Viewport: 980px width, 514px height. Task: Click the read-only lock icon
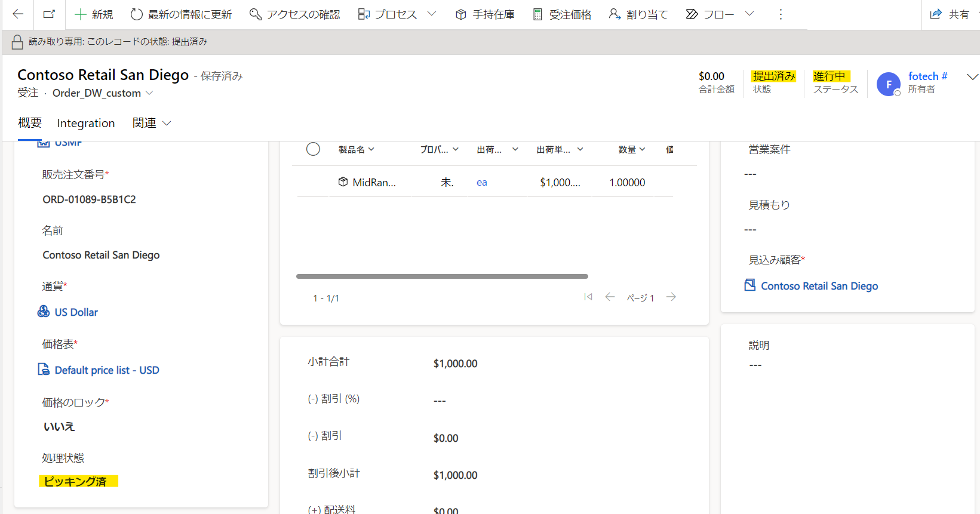tap(17, 42)
